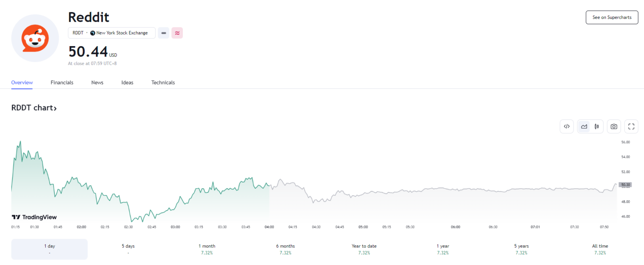Screen dimensions: 644x265
Task: Switch to the News tab
Action: coord(97,83)
